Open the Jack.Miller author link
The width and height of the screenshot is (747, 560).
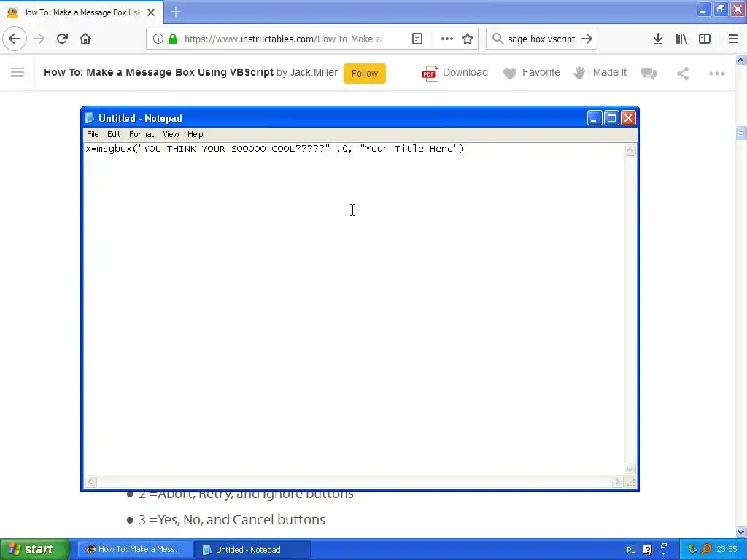[x=314, y=72]
